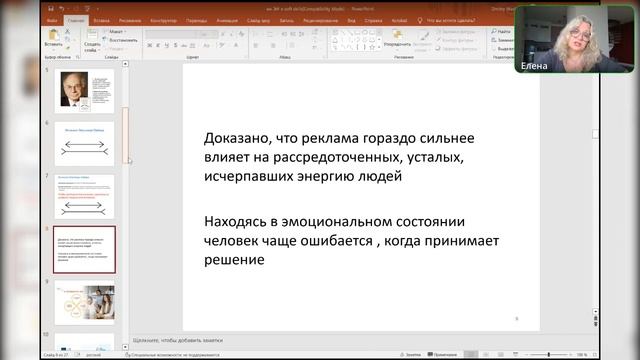Switch to the Переходы ribbon tab
Viewport: 640px width, 360px height.
(196, 20)
